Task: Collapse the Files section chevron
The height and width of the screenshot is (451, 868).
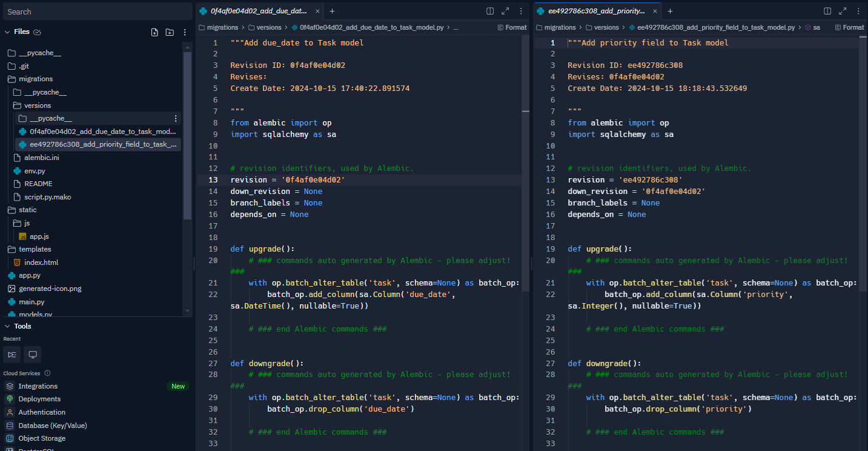Action: (7, 32)
